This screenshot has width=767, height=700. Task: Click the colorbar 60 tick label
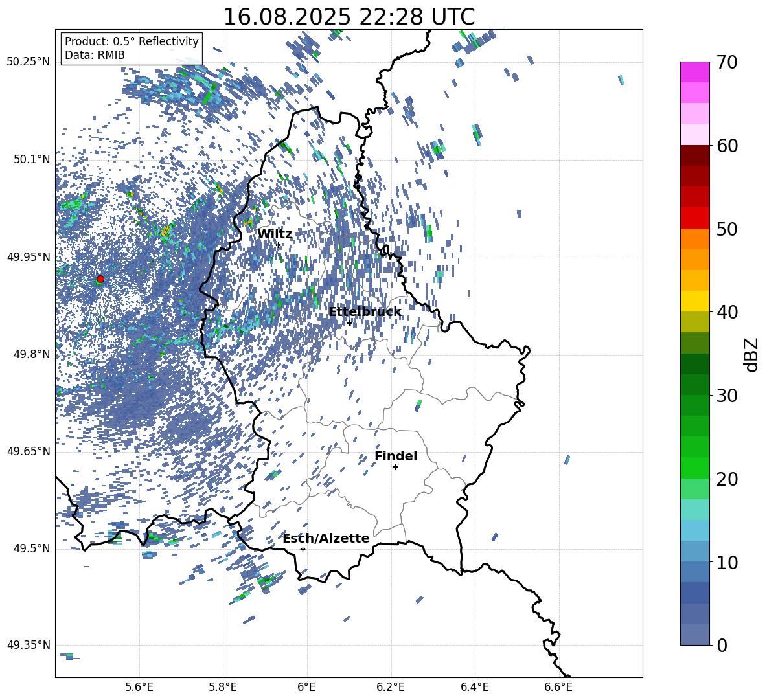click(x=727, y=146)
